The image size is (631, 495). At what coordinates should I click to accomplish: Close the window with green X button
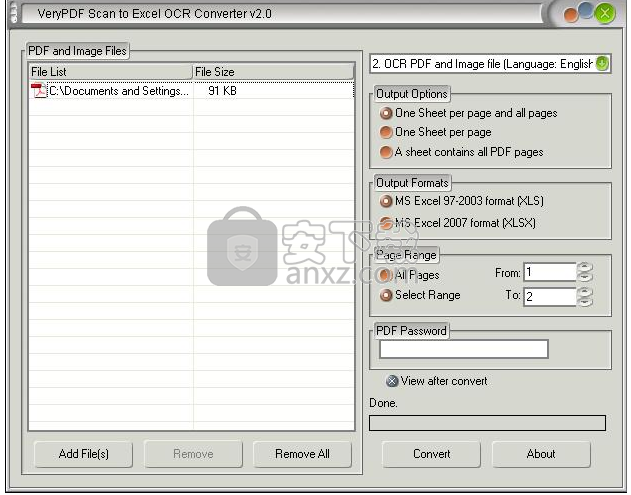point(604,13)
